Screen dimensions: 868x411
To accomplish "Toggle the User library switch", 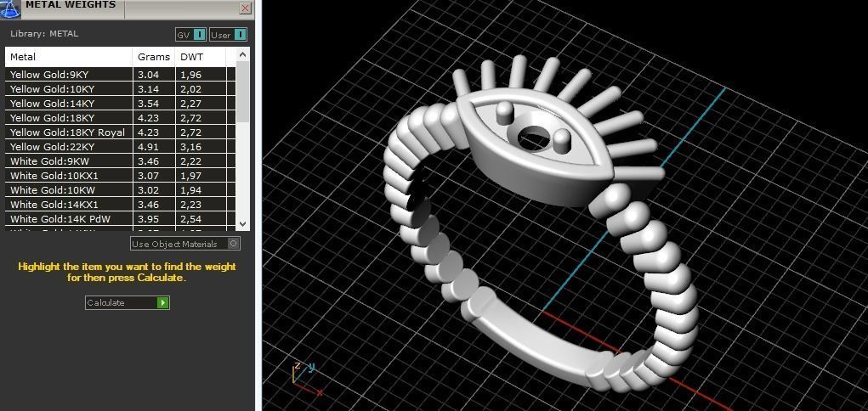I will pos(228,35).
